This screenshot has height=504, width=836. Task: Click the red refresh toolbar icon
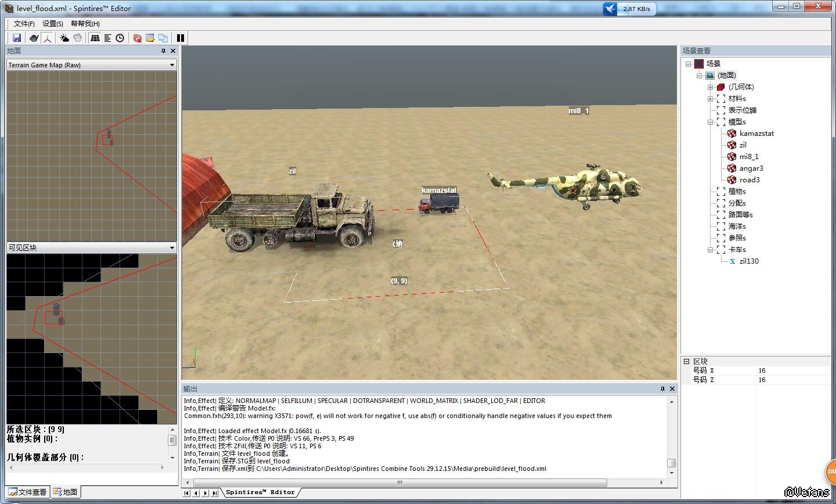138,38
